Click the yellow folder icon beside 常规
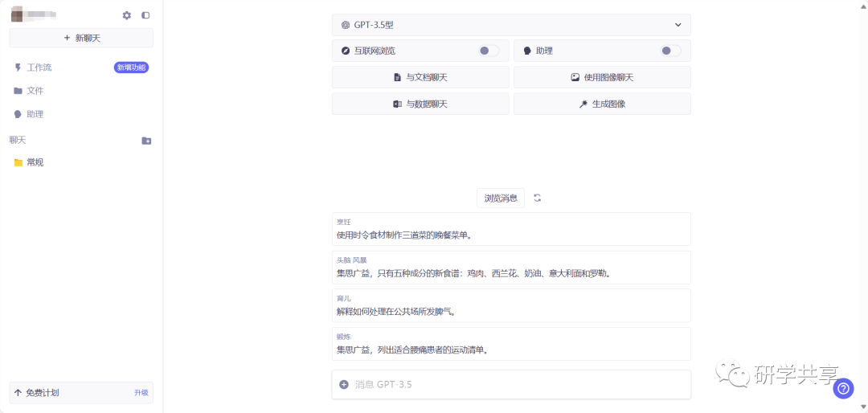Image resolution: width=868 pixels, height=413 pixels. pos(18,162)
